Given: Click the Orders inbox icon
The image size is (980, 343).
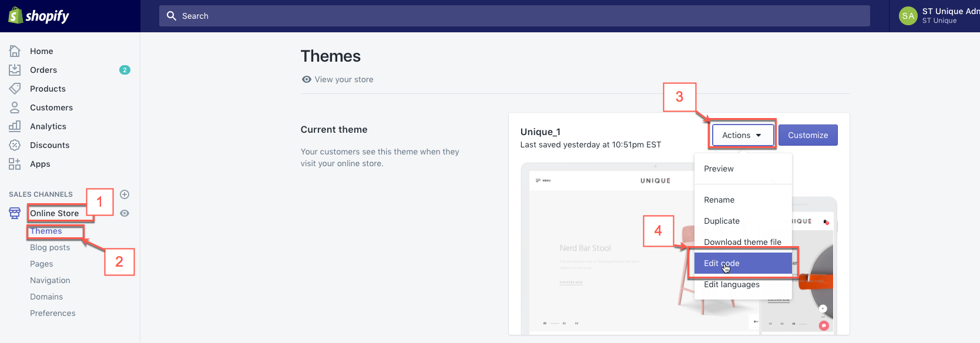Looking at the screenshot, I should (15, 70).
